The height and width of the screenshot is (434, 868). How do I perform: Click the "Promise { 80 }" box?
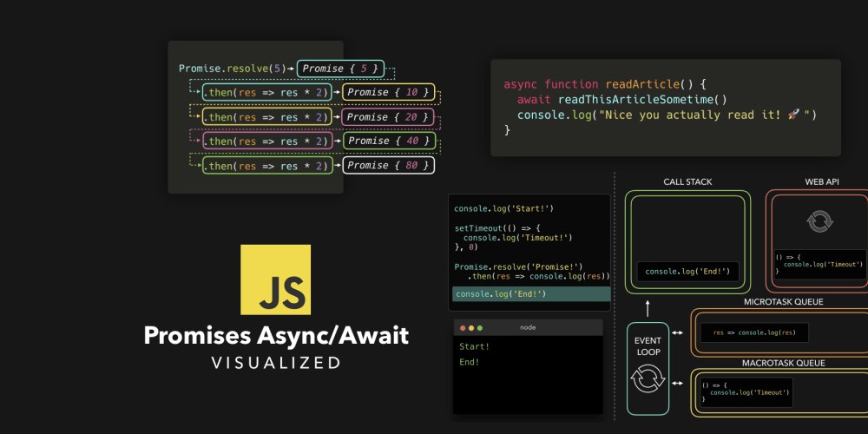pos(388,165)
